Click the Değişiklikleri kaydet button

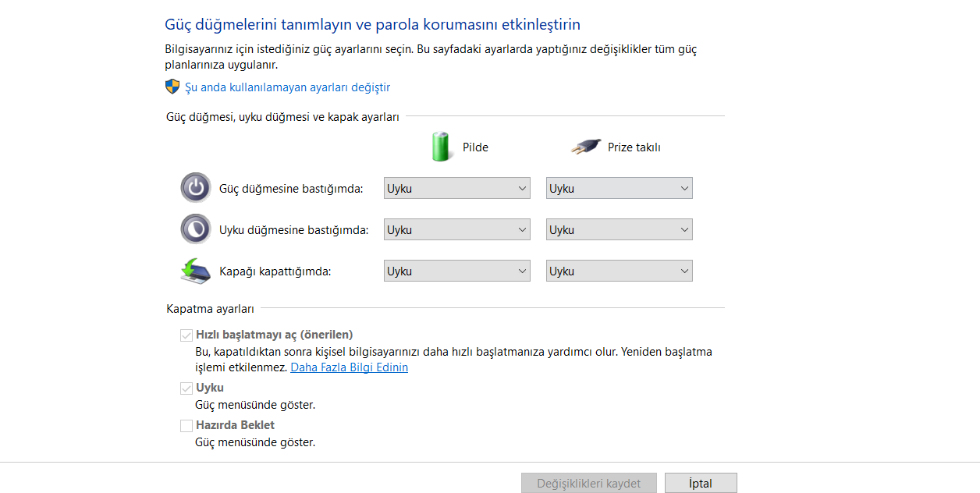(x=588, y=482)
